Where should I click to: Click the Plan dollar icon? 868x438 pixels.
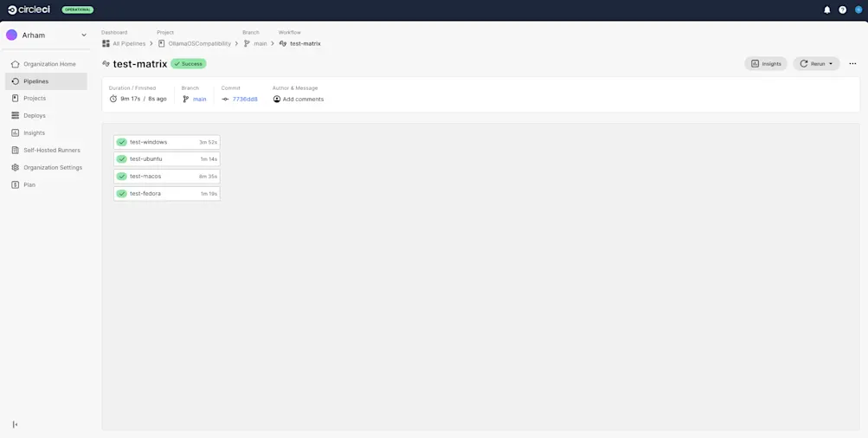[15, 184]
